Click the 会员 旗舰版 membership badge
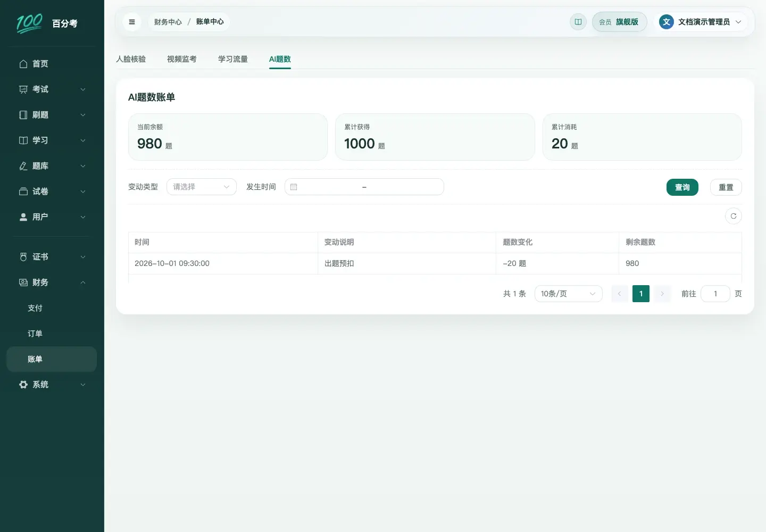The image size is (766, 532). [619, 22]
